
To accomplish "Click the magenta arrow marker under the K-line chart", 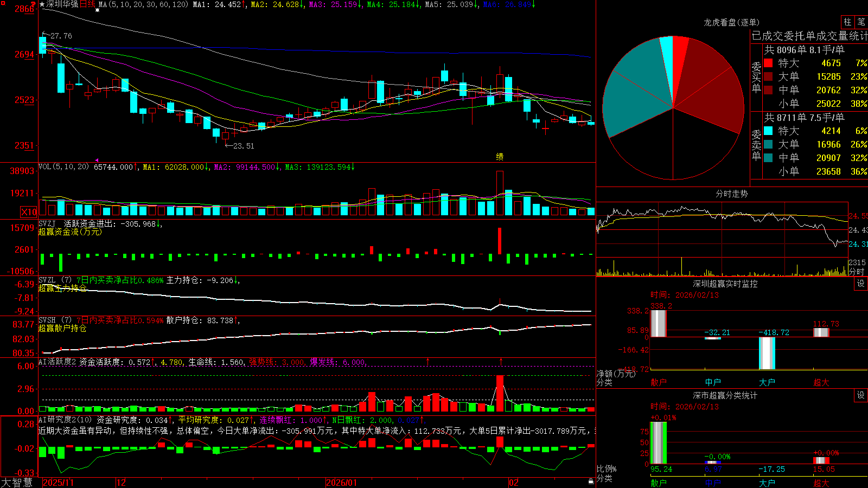I will coord(97,160).
